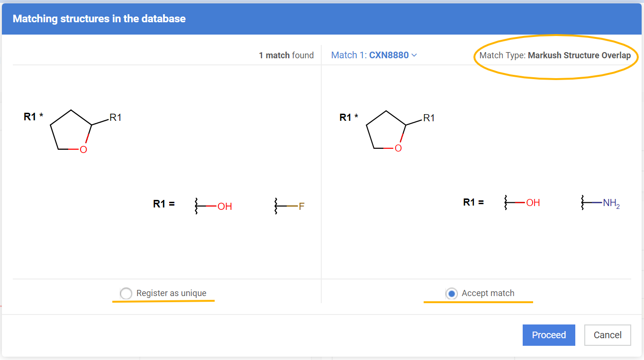Click the OH fragment in the matched structure
The width and height of the screenshot is (644, 360).
click(x=533, y=203)
